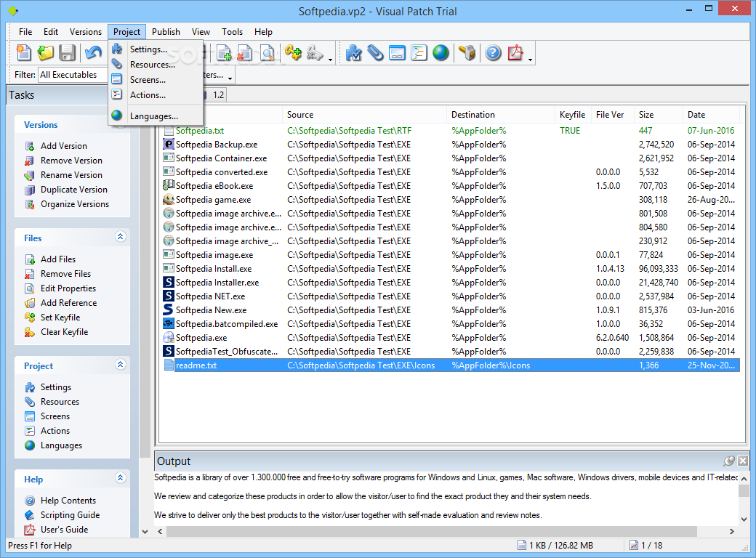Open the Filter combo box All Executables
The width and height of the screenshot is (756, 558).
tap(72, 75)
